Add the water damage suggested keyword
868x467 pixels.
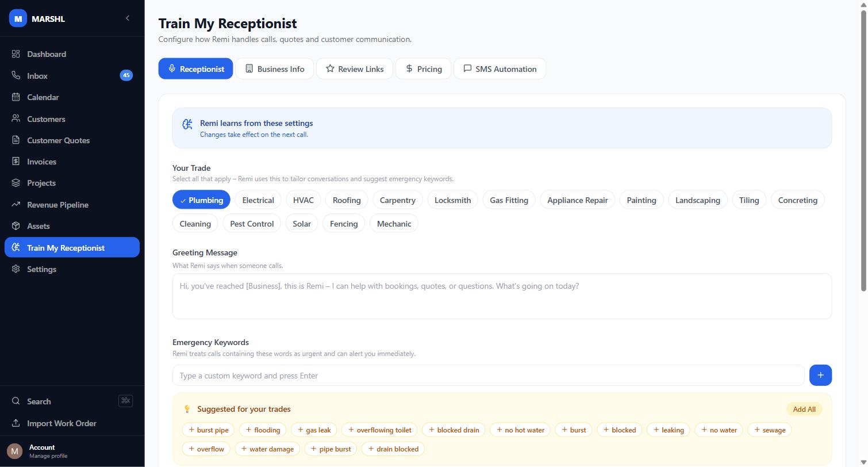pyautogui.click(x=267, y=449)
